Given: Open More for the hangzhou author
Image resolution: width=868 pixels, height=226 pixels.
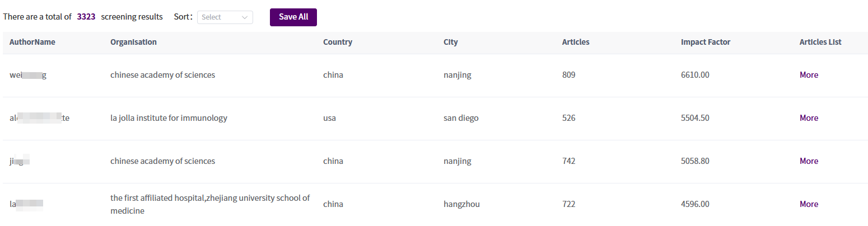Looking at the screenshot, I should tap(809, 204).
